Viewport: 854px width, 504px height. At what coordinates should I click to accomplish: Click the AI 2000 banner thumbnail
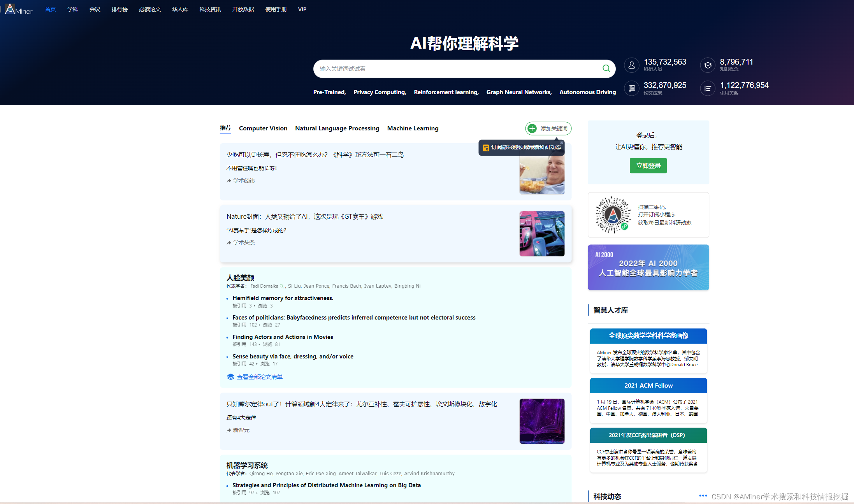coord(648,267)
